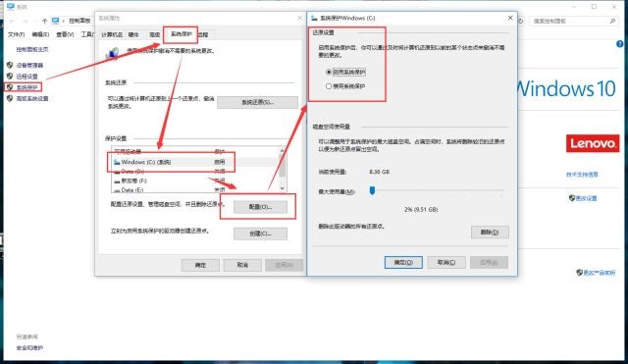Select the 启用系统保护 radio button
The image size is (628, 364).
(x=329, y=72)
